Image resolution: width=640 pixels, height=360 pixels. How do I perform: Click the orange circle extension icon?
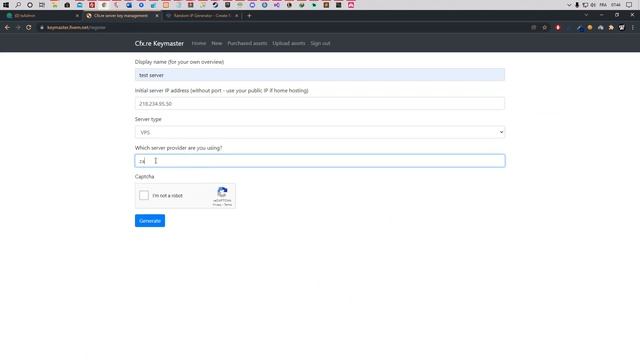tap(590, 27)
